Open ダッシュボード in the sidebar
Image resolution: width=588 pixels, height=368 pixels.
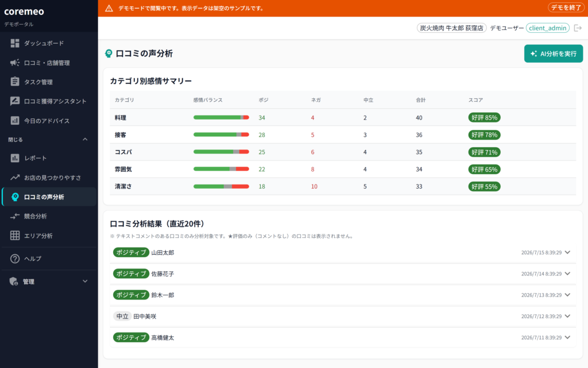pos(49,43)
